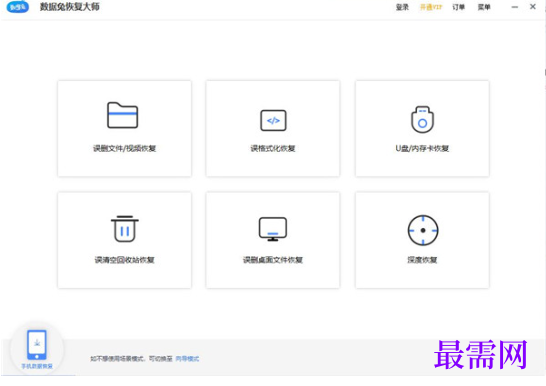Click the trash bin icon for 误清空回收站恢复
This screenshot has height=386, width=546.
point(125,229)
